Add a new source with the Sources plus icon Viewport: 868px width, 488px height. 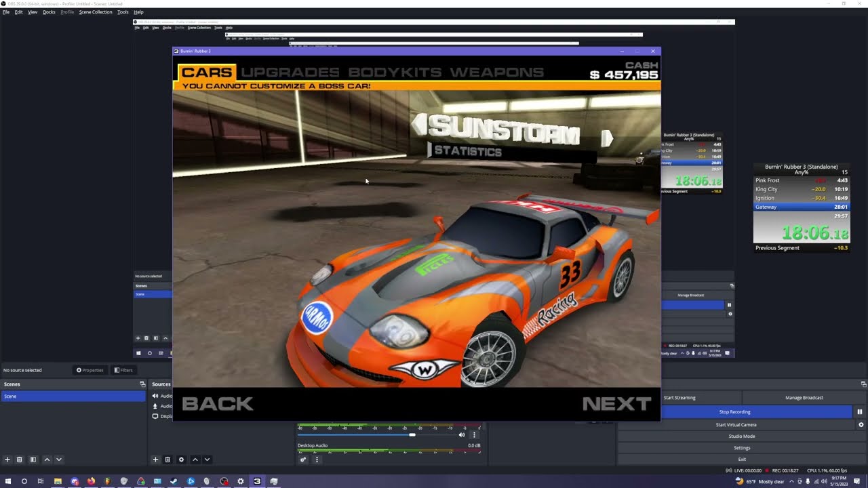pyautogui.click(x=155, y=460)
